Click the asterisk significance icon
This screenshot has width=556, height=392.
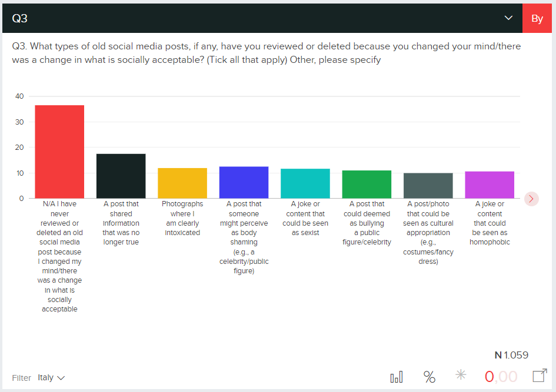coord(461,376)
